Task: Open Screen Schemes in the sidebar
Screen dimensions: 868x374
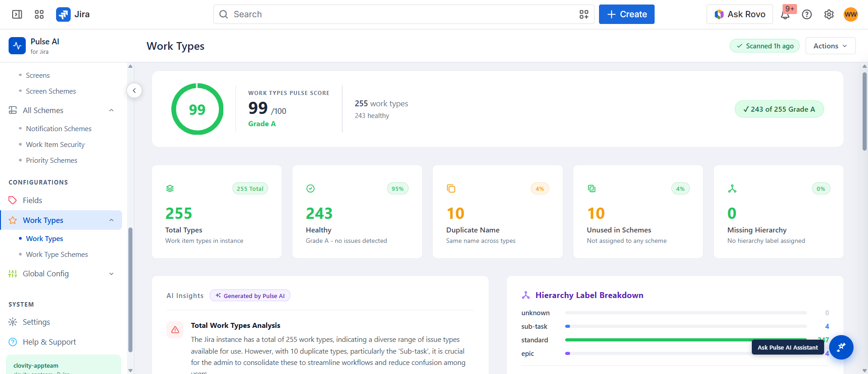Action: point(51,91)
